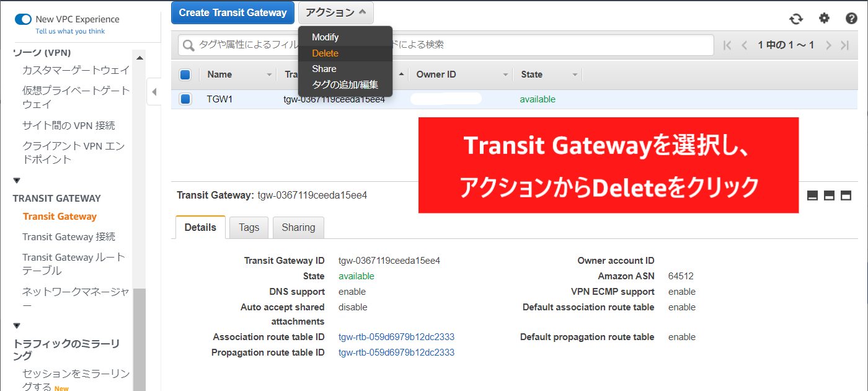
Task: Open the Association route table ID link
Action: [396, 337]
